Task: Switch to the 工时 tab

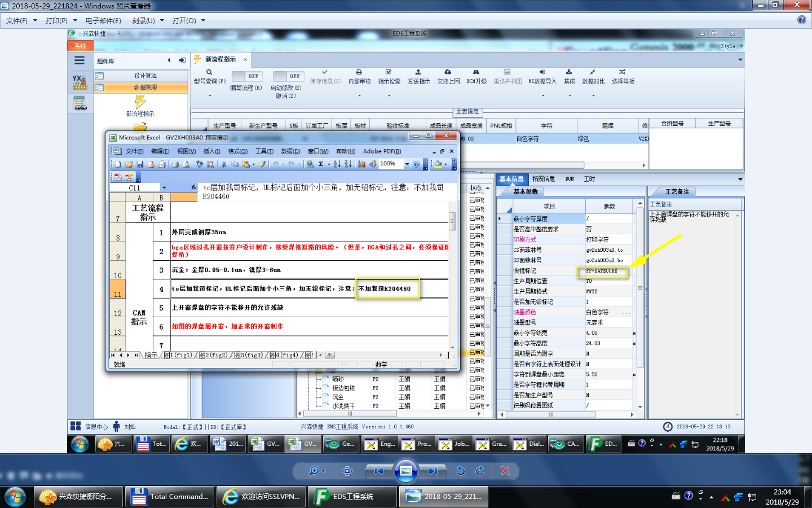Action: tap(590, 179)
